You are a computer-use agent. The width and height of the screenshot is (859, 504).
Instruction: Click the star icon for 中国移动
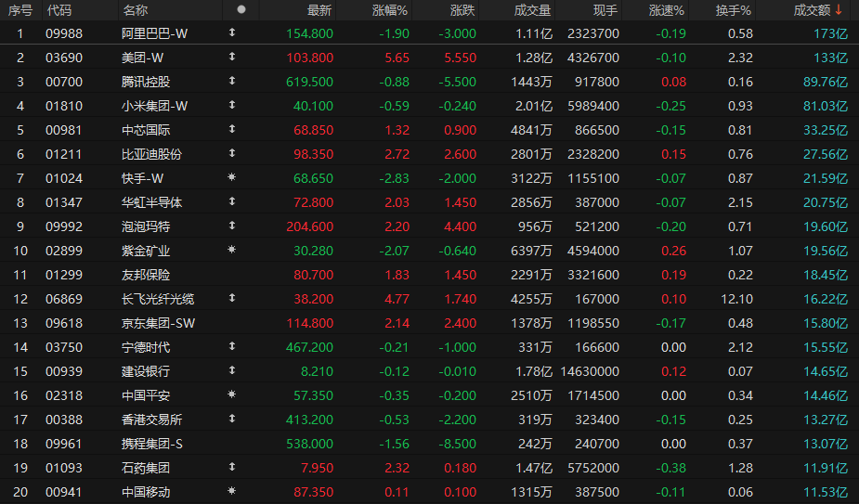point(232,490)
